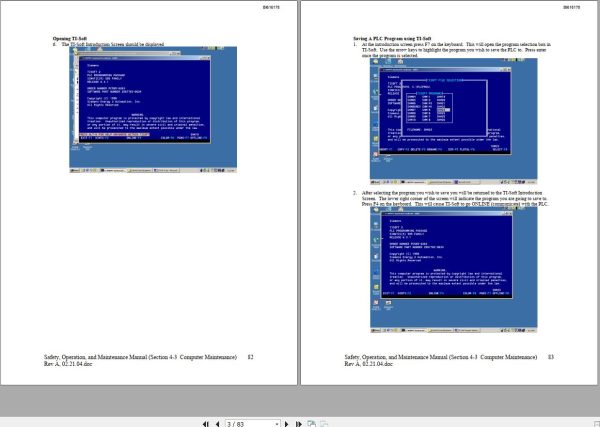The width and height of the screenshot is (600, 427).
Task: Click the program selection box screenshot on right page
Action: pyautogui.click(x=453, y=121)
